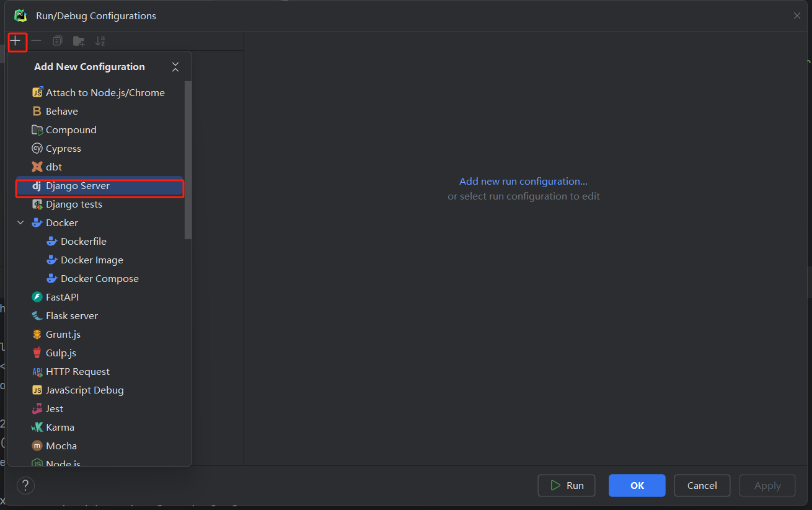
Task: Click the Grunt.js boar icon
Action: [x=37, y=334]
